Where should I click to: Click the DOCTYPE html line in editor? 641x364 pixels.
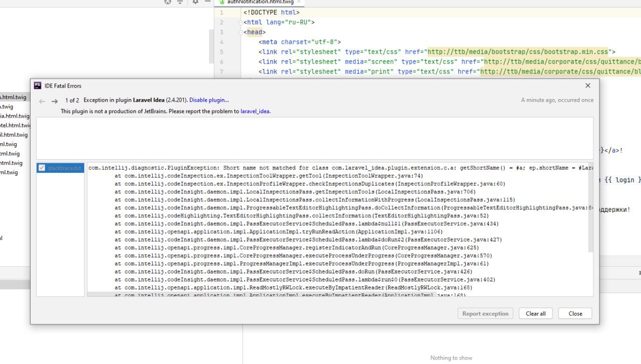pos(271,13)
